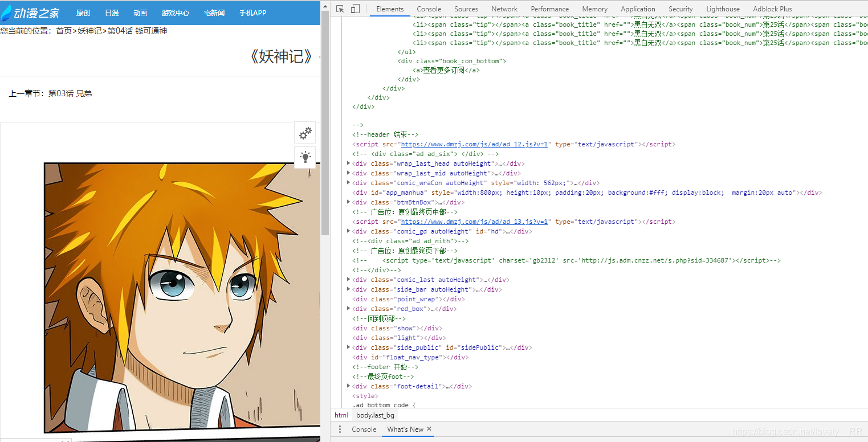The width and height of the screenshot is (868, 442).
Task: Click the 原创 nav menu item
Action: [83, 13]
